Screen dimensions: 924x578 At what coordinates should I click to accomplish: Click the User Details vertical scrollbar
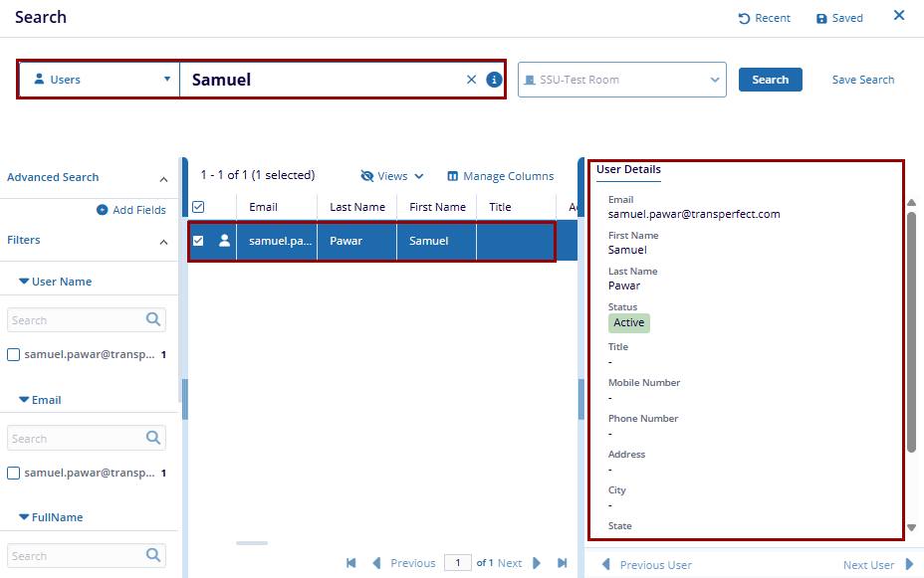911,328
